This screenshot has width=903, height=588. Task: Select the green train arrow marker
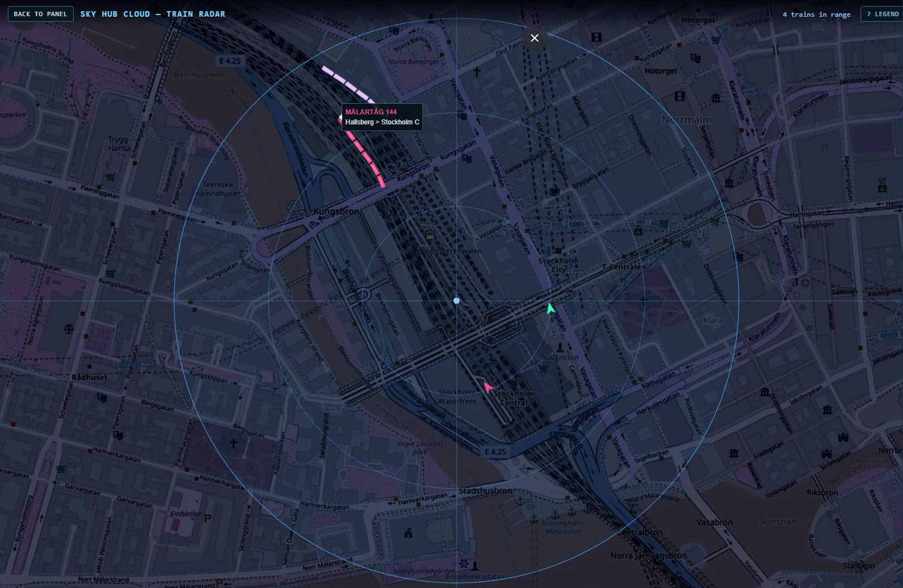[550, 308]
